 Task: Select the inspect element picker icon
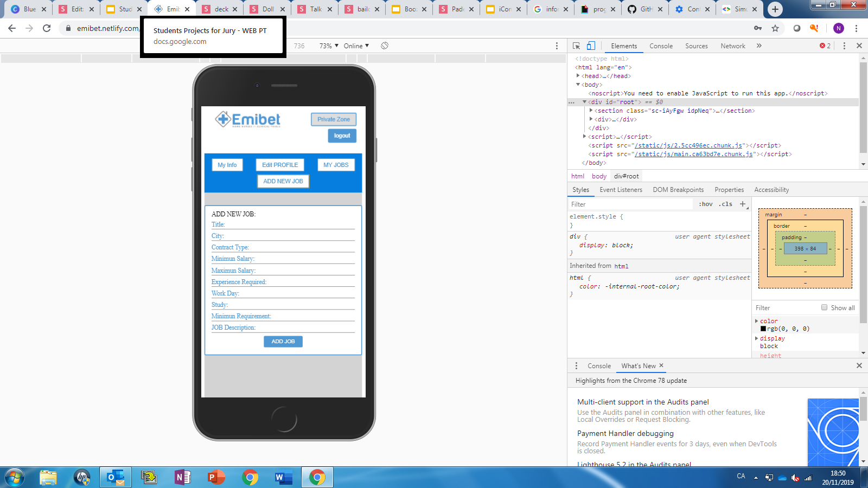coord(576,46)
